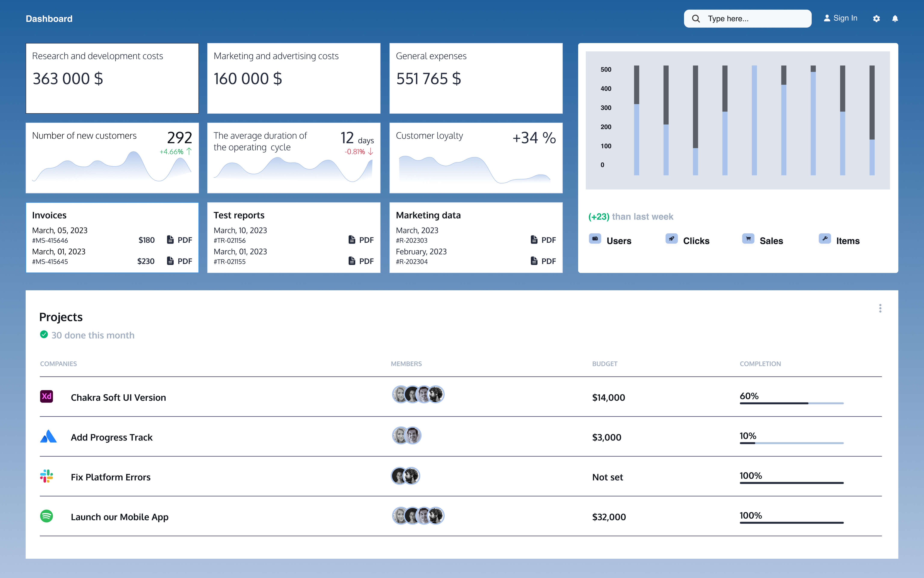Click the MEMBERS column header
The width and height of the screenshot is (924, 578).
coord(406,363)
